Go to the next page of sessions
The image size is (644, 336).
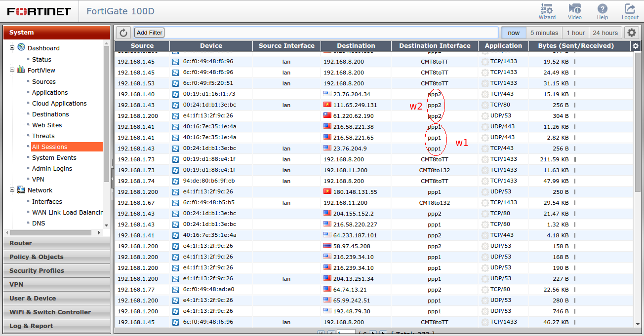pyautogui.click(x=373, y=333)
